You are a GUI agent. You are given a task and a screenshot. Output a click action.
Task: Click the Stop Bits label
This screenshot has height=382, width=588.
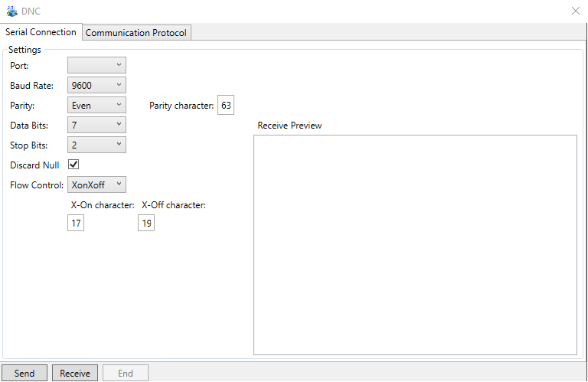29,145
